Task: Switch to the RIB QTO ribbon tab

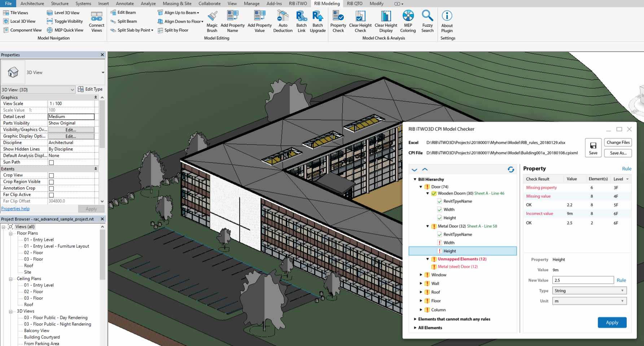Action: (354, 4)
